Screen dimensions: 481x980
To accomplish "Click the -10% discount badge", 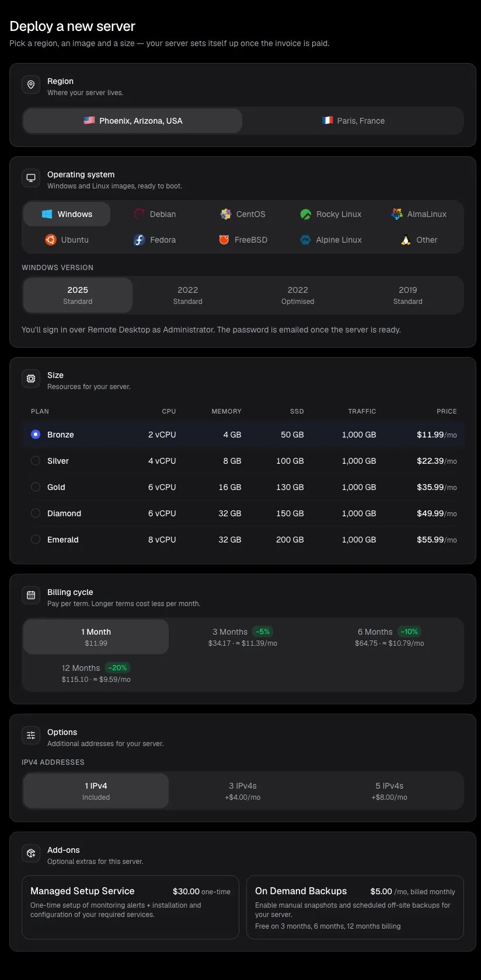I will coord(409,632).
